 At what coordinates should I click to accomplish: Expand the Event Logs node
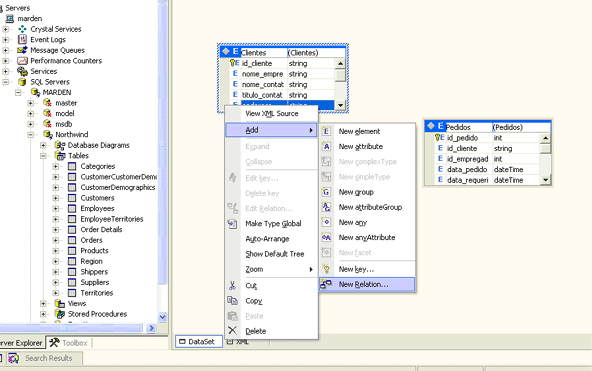[5, 40]
